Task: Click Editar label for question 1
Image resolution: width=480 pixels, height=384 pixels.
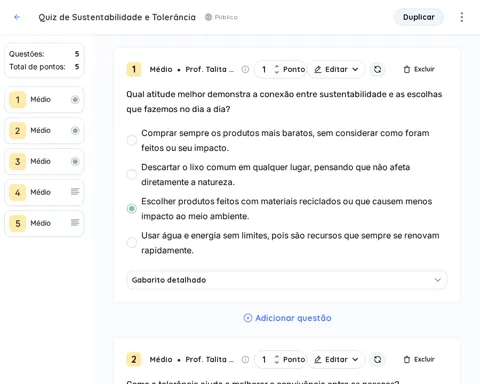Action: click(x=336, y=69)
